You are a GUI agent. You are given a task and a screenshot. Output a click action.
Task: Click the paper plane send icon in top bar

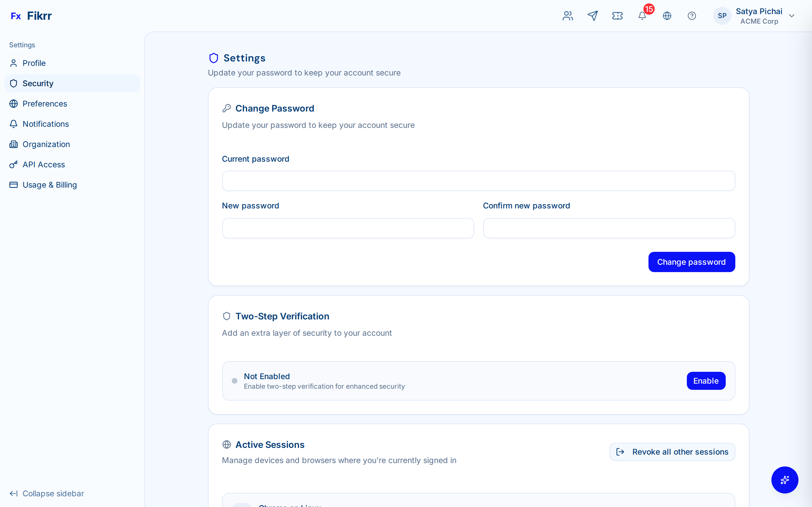[x=593, y=16]
